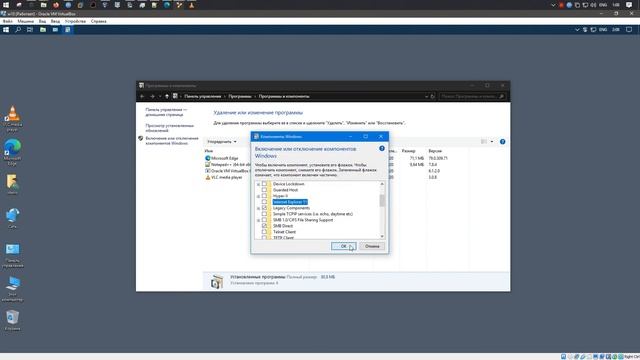Toggle Simple TCPIP services checkbox

(264, 213)
